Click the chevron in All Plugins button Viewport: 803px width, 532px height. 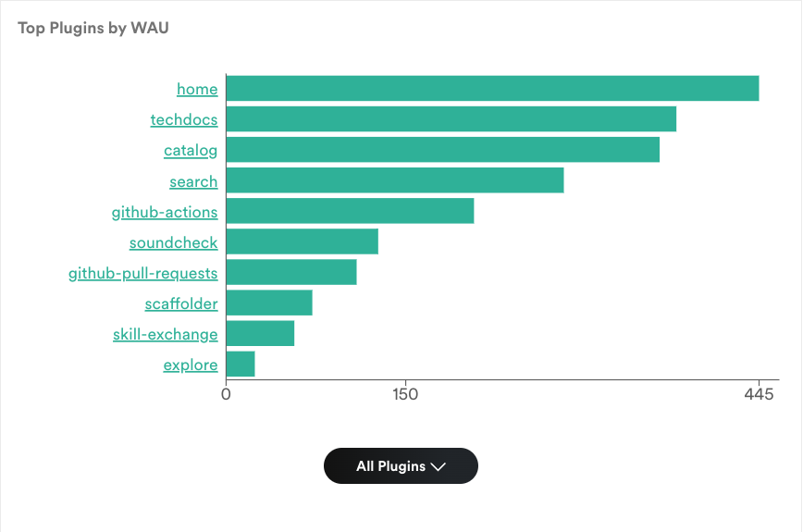[x=439, y=466]
